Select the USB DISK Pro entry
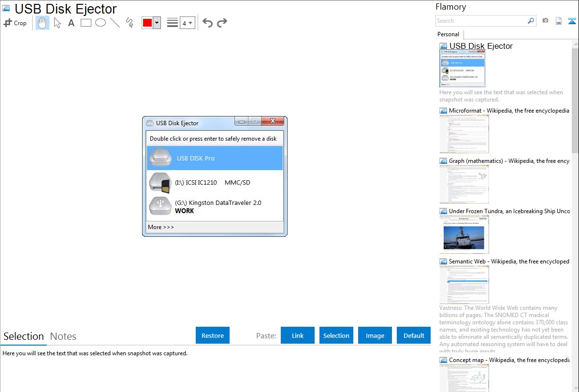This screenshot has width=579, height=392. tap(215, 158)
